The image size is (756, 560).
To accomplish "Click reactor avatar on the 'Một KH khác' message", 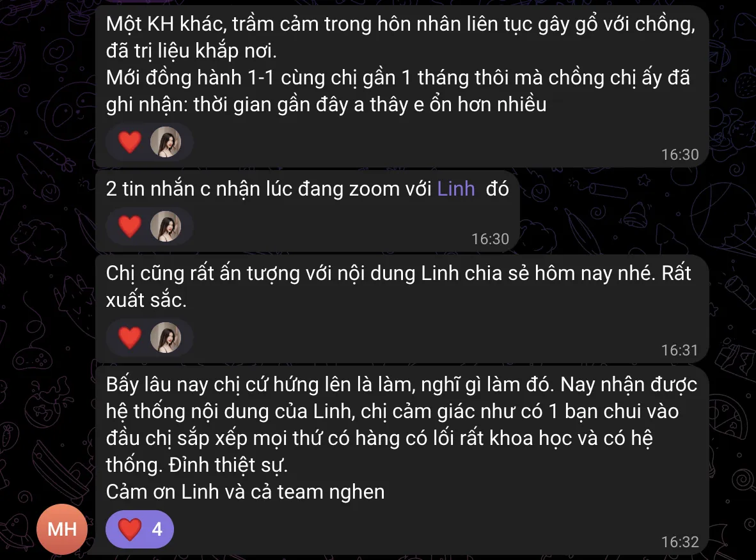I will click(166, 142).
